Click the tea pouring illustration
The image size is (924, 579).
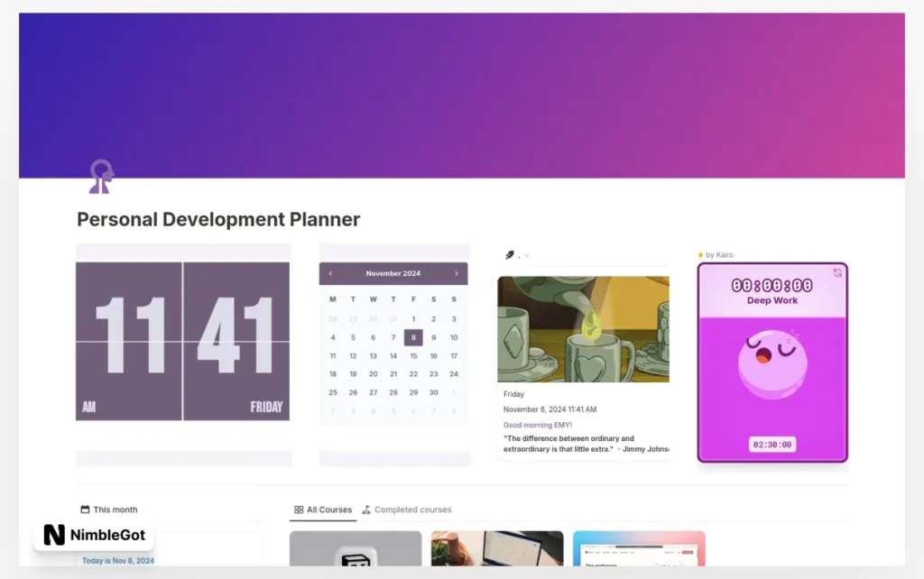[584, 329]
